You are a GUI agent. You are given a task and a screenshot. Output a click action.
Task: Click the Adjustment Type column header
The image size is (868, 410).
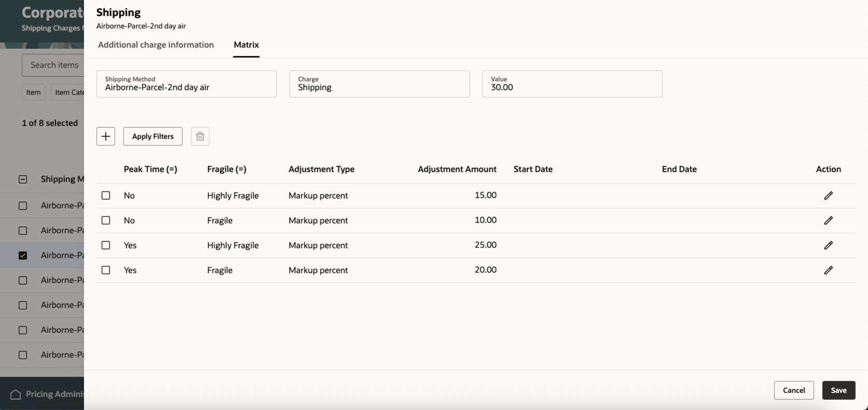(x=321, y=169)
